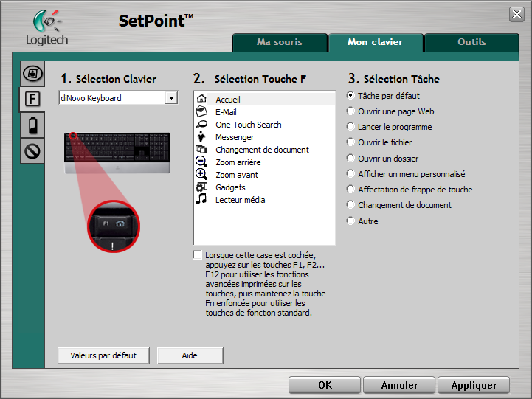Select E-Mail in the F-key list

(x=264, y=112)
